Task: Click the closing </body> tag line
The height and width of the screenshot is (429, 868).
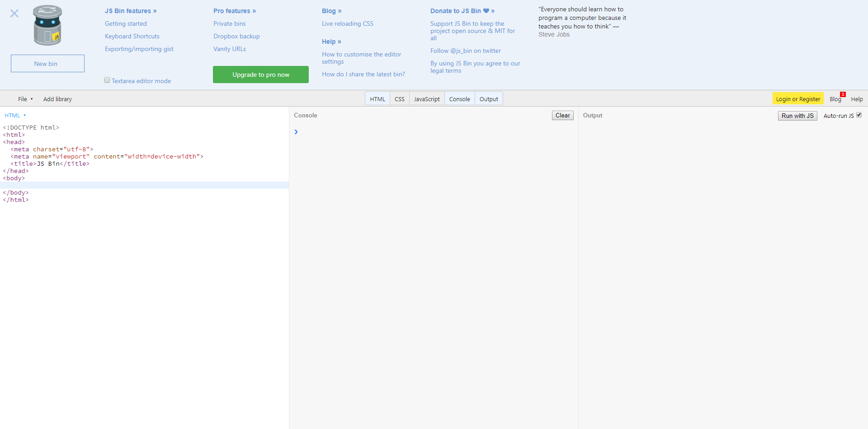Action: tap(16, 192)
